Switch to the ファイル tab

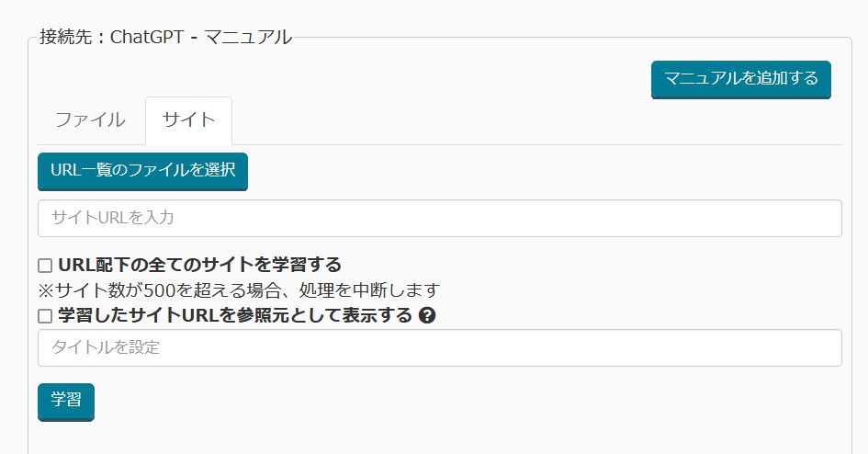(x=90, y=120)
